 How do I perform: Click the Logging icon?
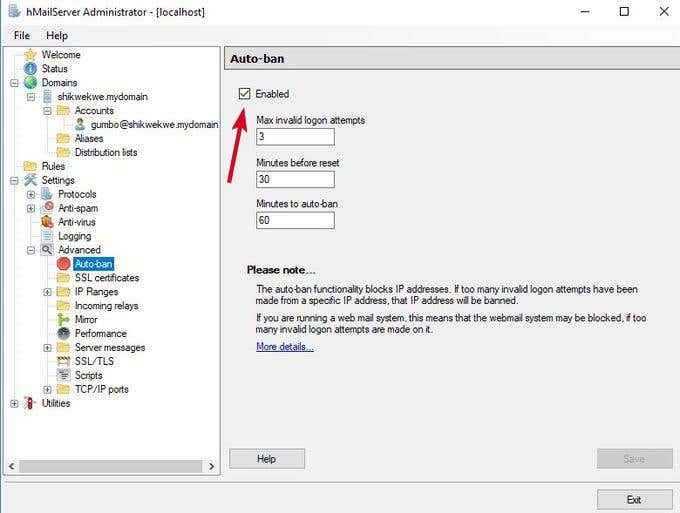[x=47, y=236]
